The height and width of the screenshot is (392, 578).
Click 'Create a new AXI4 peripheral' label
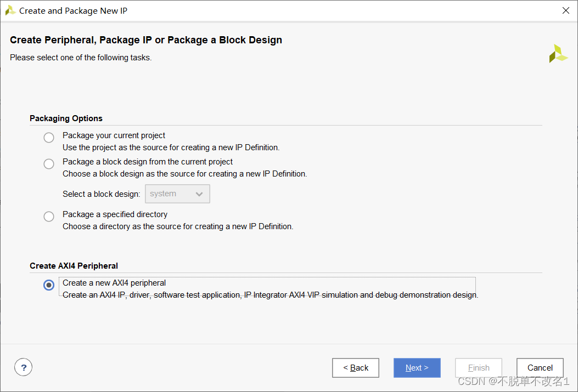click(114, 283)
